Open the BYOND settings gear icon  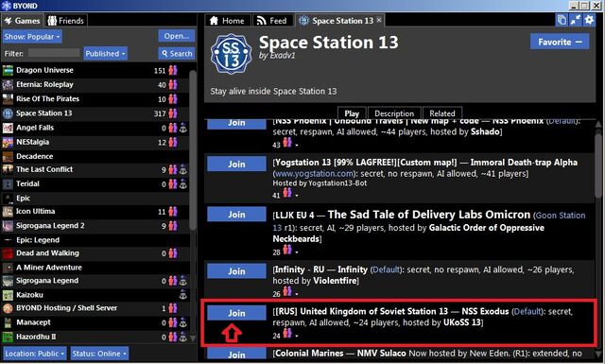589,20
